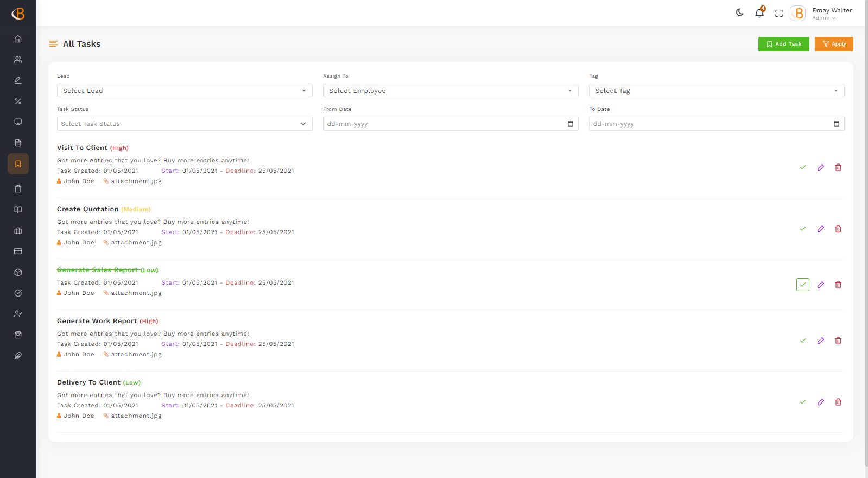The height and width of the screenshot is (478, 868).
Task: Open the users group sidebar icon
Action: point(18,60)
